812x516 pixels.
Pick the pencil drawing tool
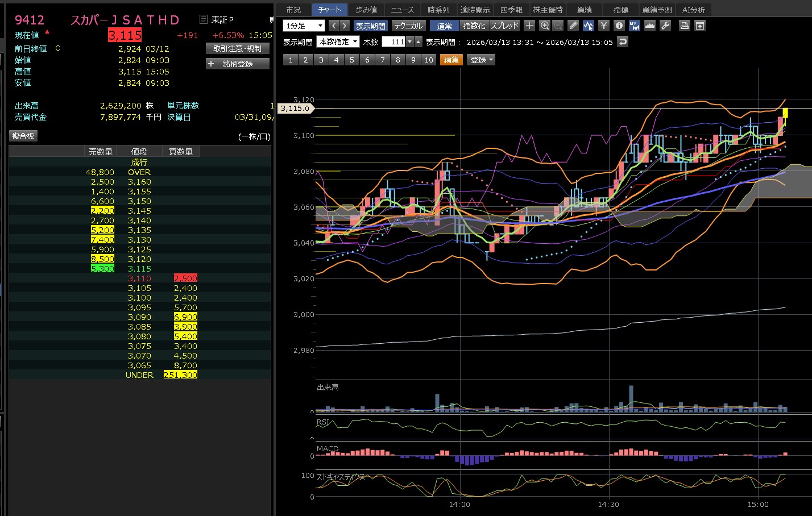tap(573, 26)
